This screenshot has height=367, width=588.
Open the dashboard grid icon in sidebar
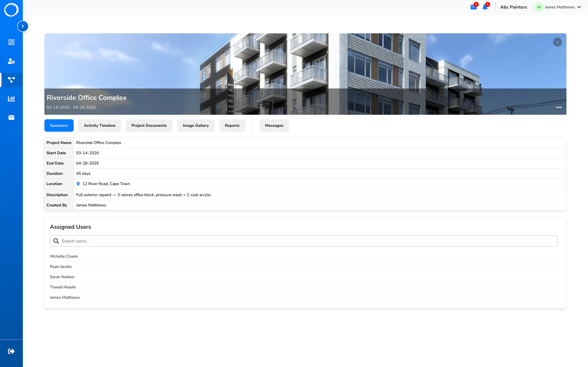(11, 42)
